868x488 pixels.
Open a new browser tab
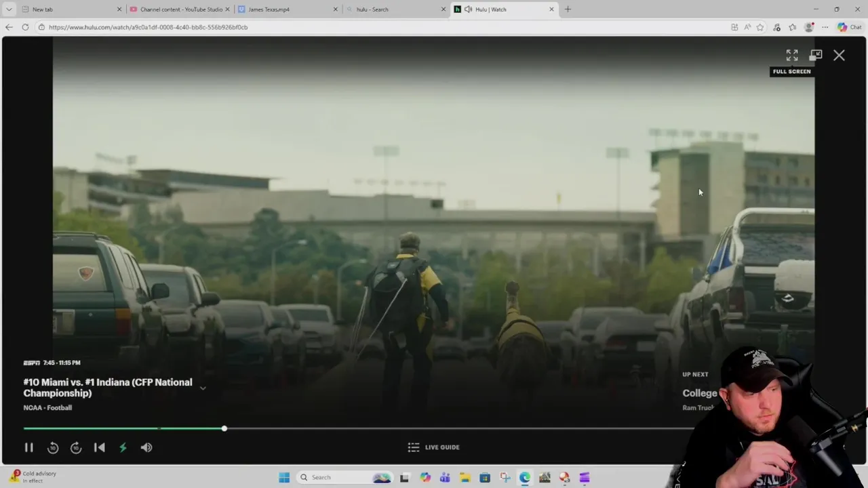[568, 9]
